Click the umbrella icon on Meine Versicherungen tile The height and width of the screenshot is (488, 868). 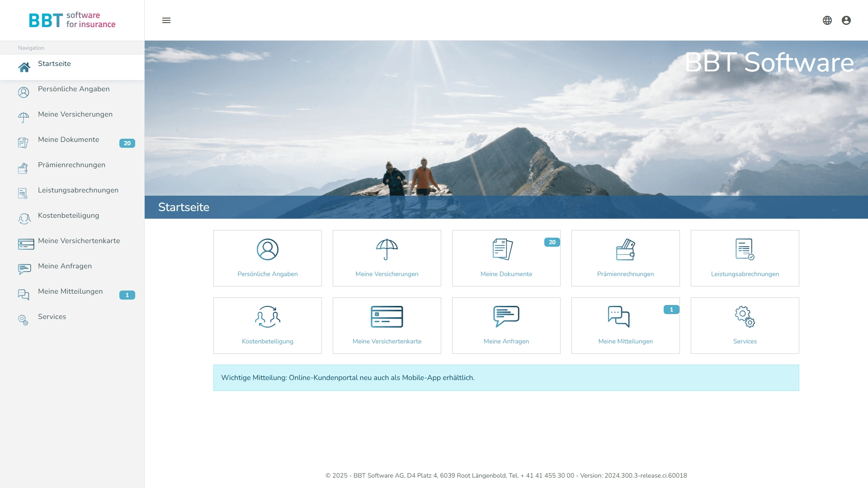(387, 249)
